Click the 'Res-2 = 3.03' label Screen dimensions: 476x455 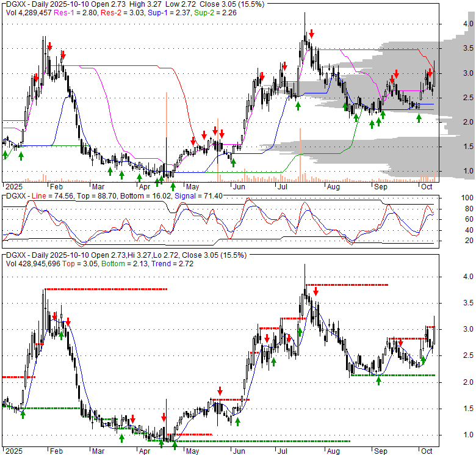tap(122, 13)
